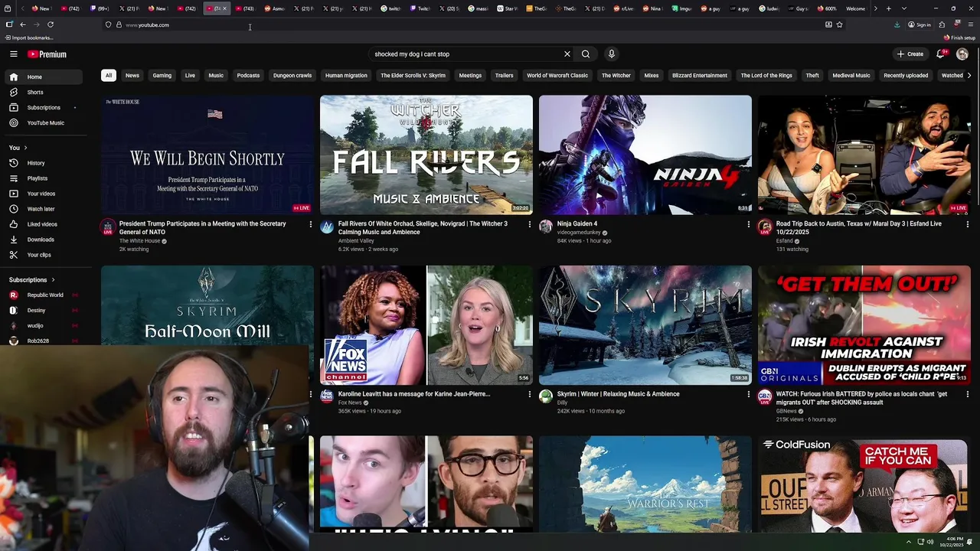Image resolution: width=980 pixels, height=551 pixels.
Task: Click Import bookmarks in bookmarks bar
Action: 28,37
